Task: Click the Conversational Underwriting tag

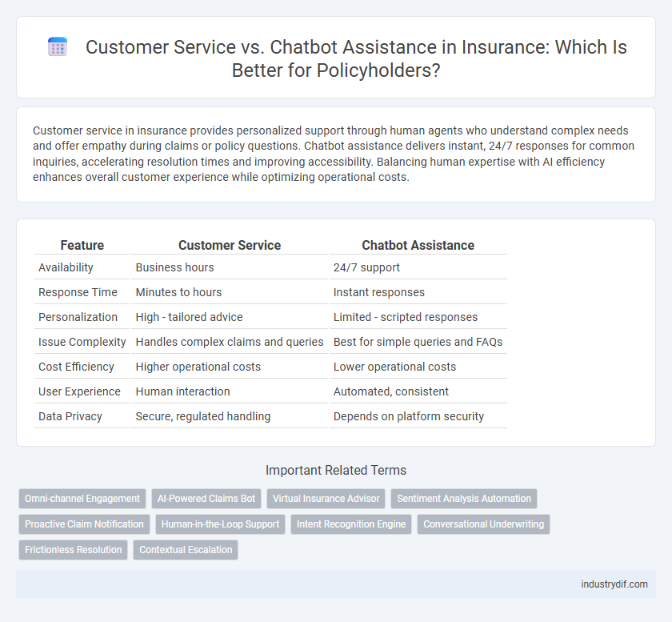Action: pos(483,524)
